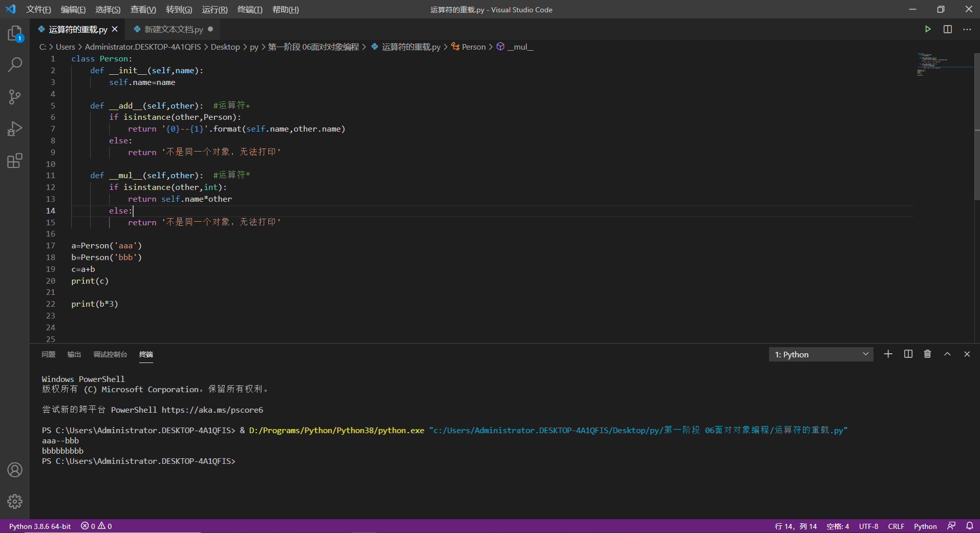Open the py folder breadcrumb
980x533 pixels.
[254, 47]
